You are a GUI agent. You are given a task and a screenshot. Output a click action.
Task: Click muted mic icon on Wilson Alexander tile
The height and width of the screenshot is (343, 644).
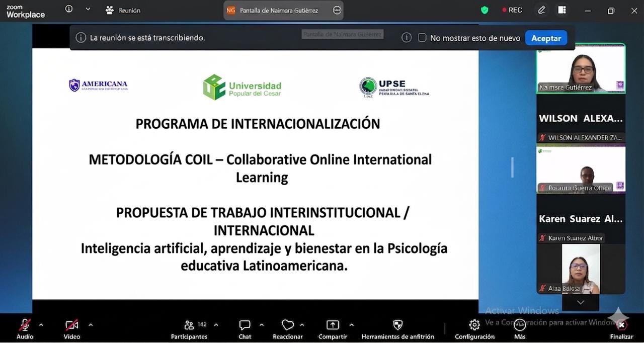click(x=542, y=137)
